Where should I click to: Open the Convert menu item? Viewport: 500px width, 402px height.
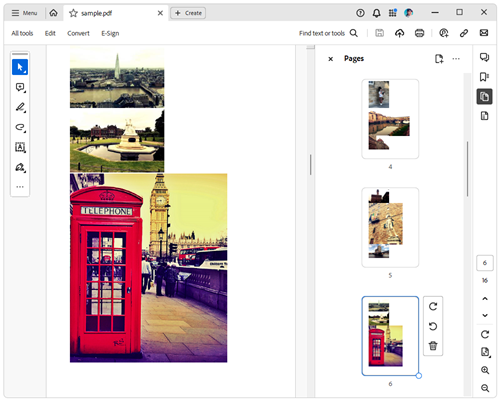78,33
